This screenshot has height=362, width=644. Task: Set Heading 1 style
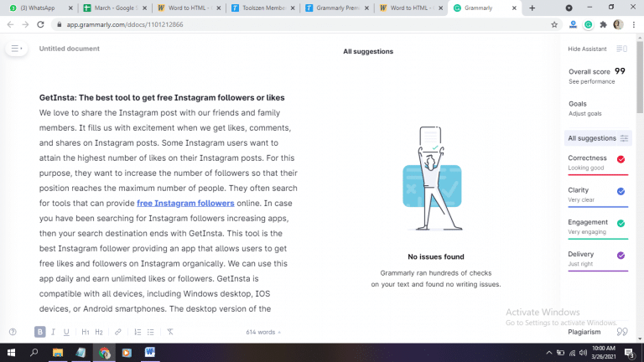tap(86, 332)
